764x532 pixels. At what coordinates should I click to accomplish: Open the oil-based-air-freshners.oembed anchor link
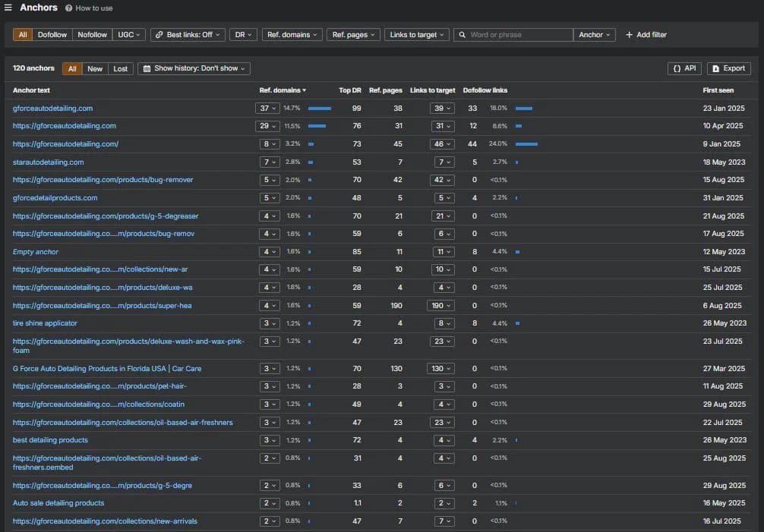(107, 462)
